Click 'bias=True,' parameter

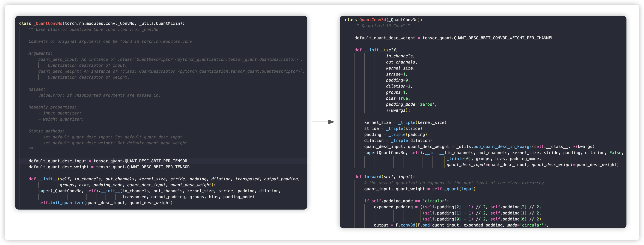[398, 98]
